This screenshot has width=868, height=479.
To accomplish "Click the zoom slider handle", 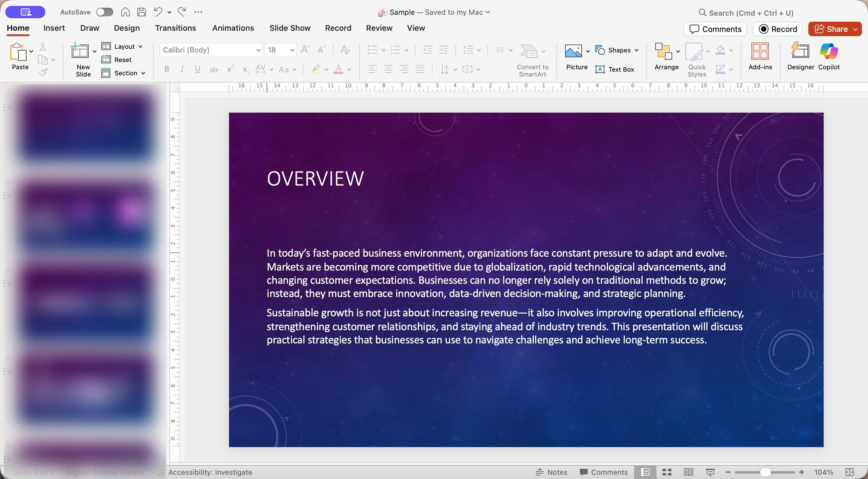I will coord(765,472).
